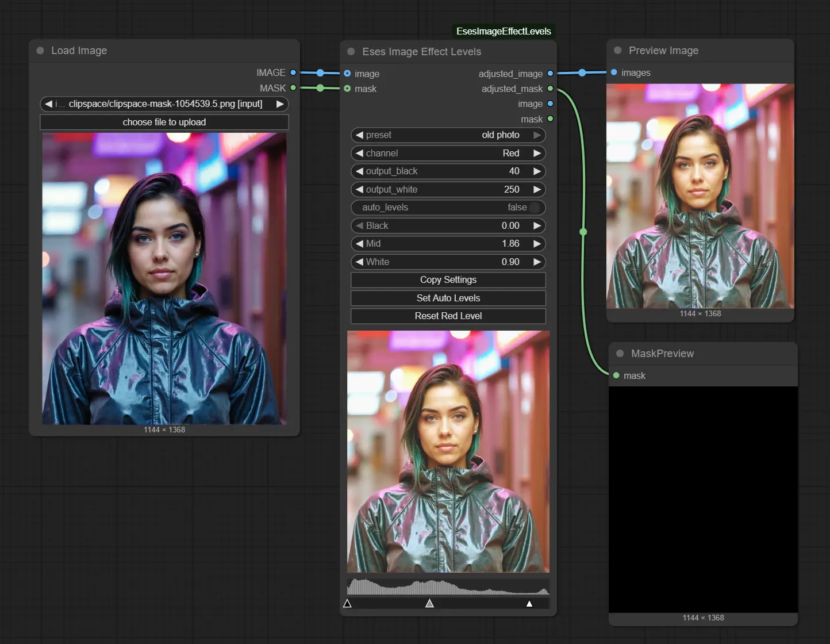This screenshot has height=644, width=830.
Task: Click the IMAGE output port on Load Image
Action: (x=293, y=72)
